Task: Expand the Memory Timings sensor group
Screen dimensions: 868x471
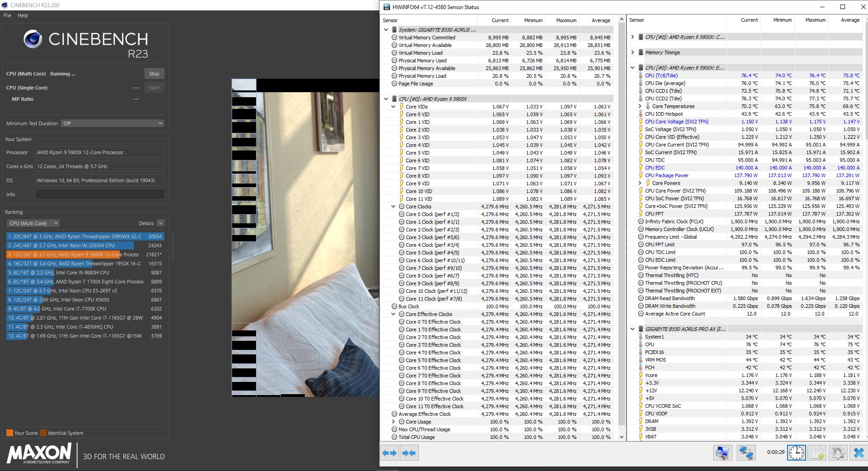Action: pyautogui.click(x=632, y=52)
